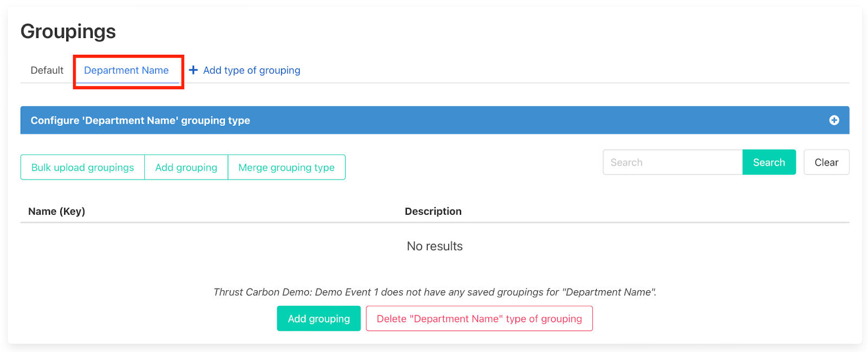868x352 pixels.
Task: Focus the Search text field
Action: click(x=672, y=162)
